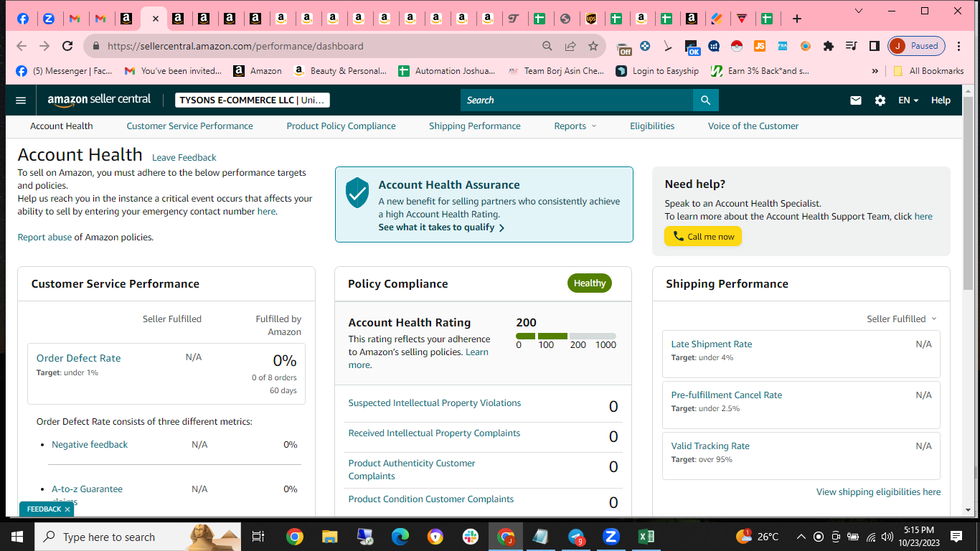
Task: Expand the bookmarks bar overflow chevron
Action: click(875, 71)
